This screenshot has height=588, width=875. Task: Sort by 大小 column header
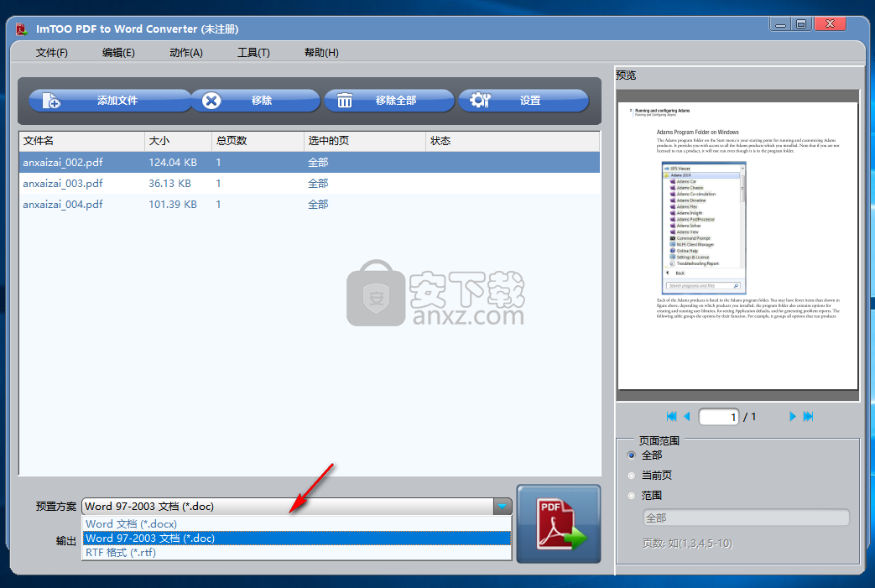tap(179, 141)
